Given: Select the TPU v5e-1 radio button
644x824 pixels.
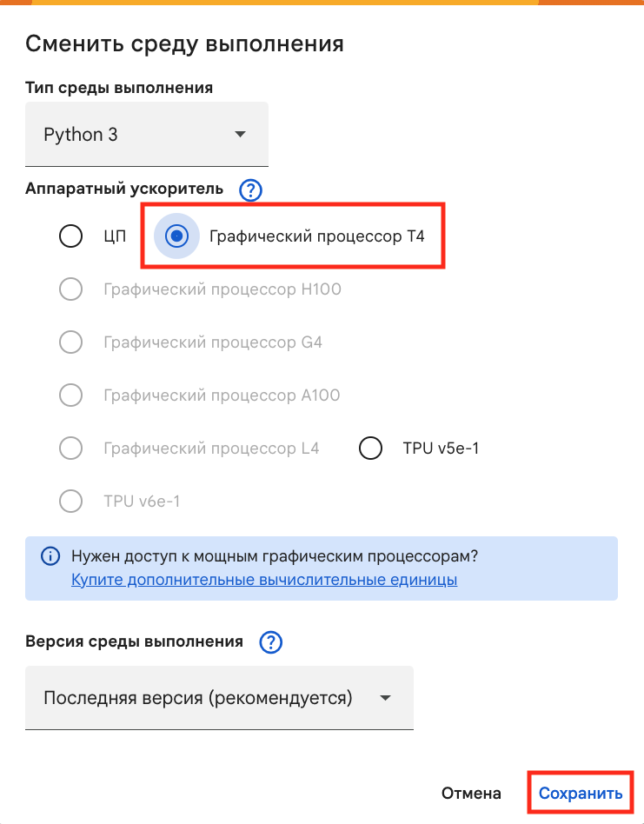Looking at the screenshot, I should point(370,448).
